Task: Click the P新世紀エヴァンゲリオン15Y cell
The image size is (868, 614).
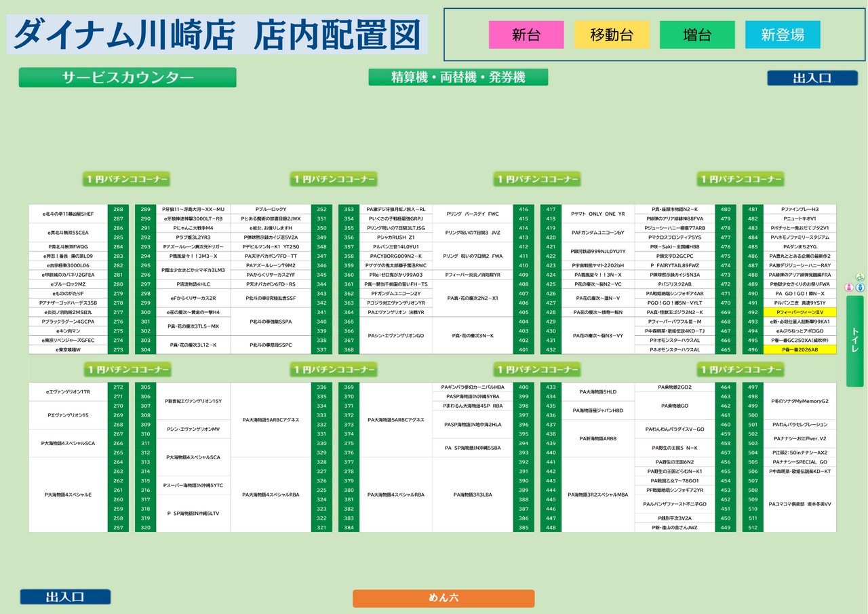Action: pyautogui.click(x=193, y=401)
